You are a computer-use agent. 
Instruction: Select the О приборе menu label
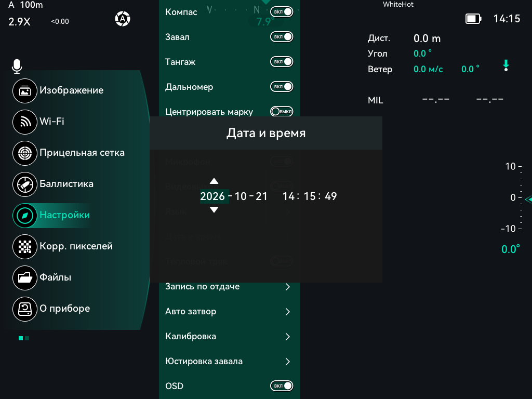(x=65, y=309)
